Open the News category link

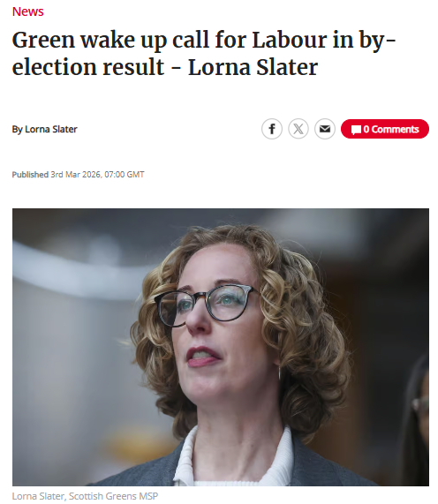[27, 11]
